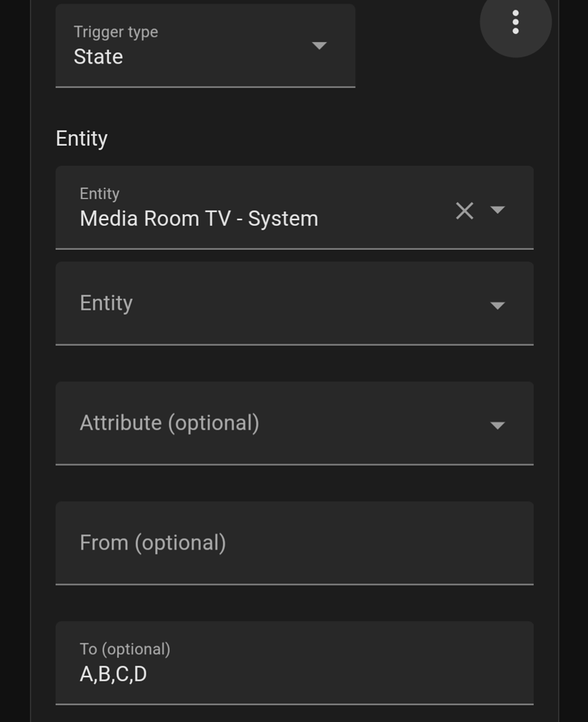Expand the empty Entity picker
This screenshot has height=722, width=588.
tap(295, 303)
